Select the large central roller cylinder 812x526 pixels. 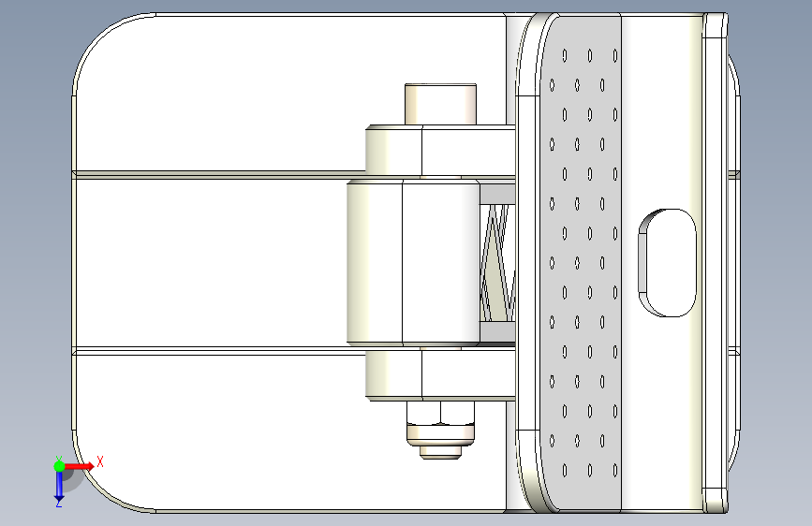click(413, 262)
